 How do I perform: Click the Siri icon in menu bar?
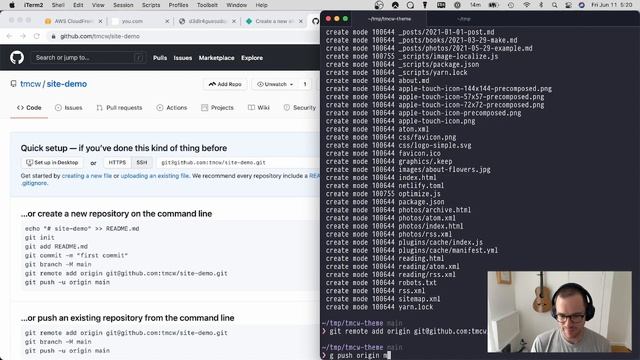coord(582,5)
